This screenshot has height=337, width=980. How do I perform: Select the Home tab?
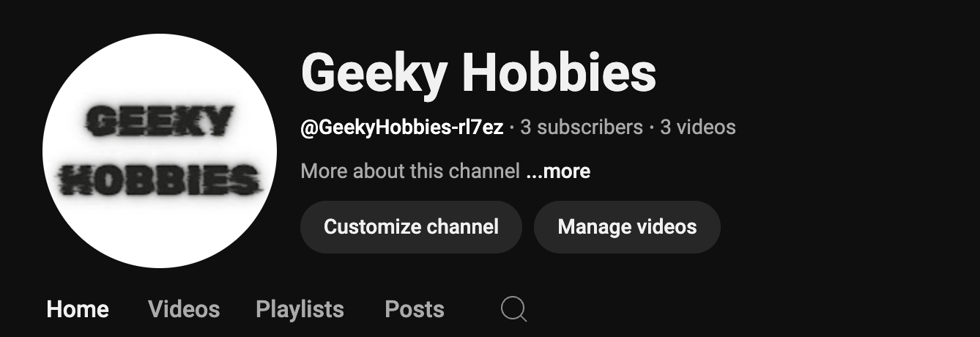(x=78, y=309)
